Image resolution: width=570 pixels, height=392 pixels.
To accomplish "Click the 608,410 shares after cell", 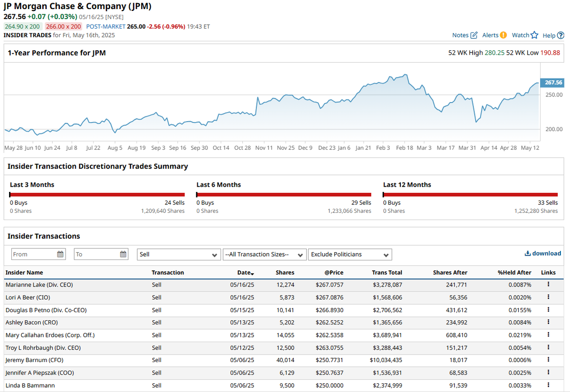I will [456, 335].
